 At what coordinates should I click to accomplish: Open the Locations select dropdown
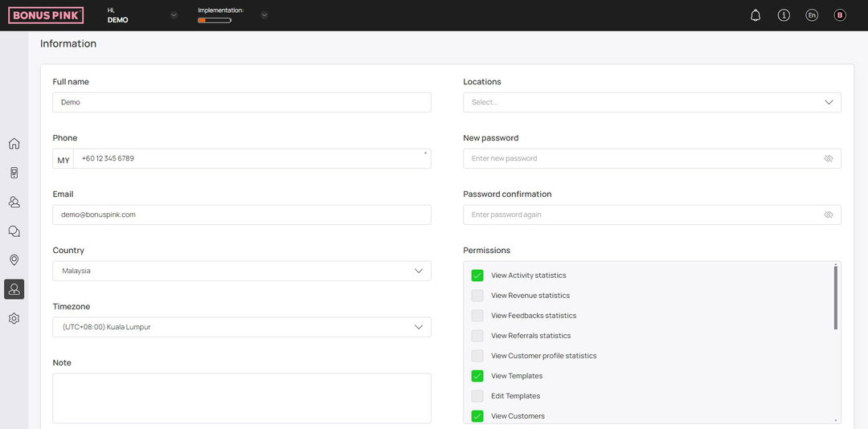click(x=652, y=102)
